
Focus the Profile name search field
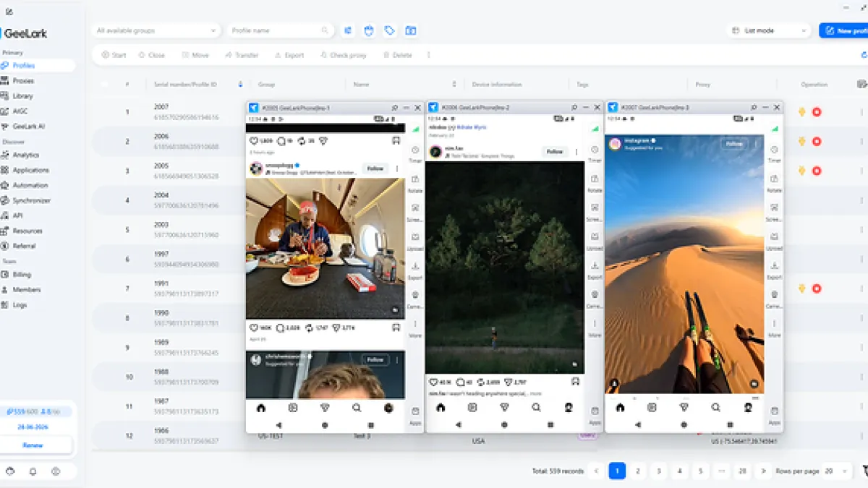coord(280,31)
